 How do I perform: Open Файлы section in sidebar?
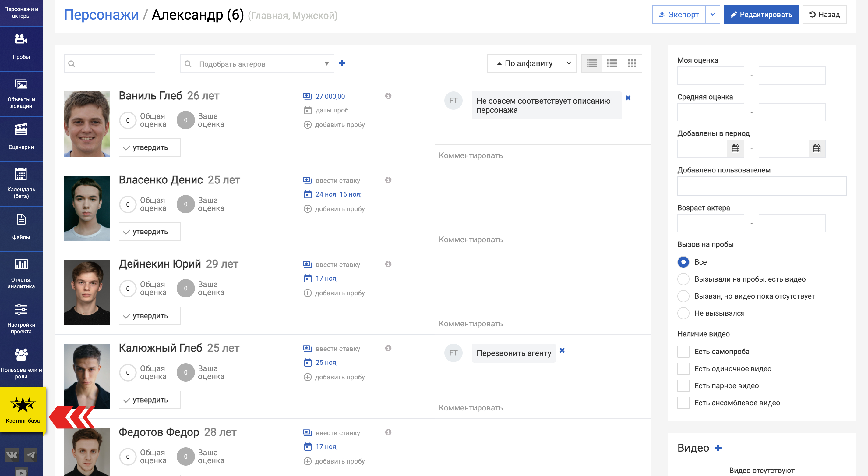pyautogui.click(x=21, y=229)
